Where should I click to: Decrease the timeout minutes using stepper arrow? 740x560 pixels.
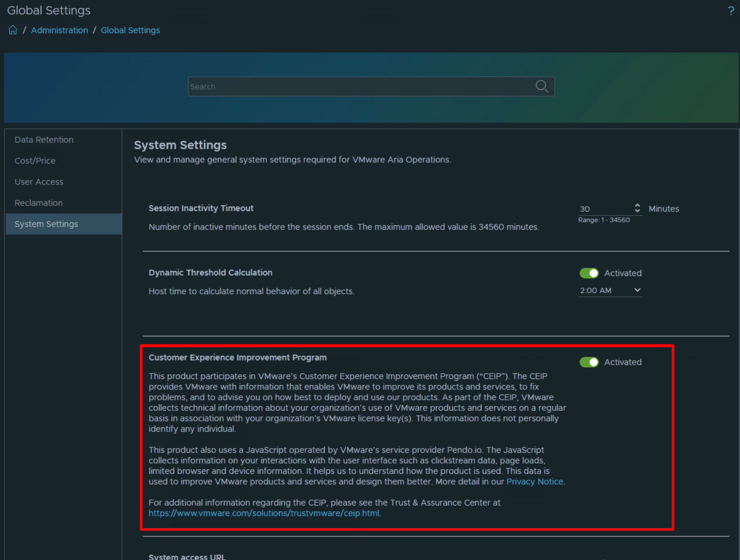click(x=638, y=211)
